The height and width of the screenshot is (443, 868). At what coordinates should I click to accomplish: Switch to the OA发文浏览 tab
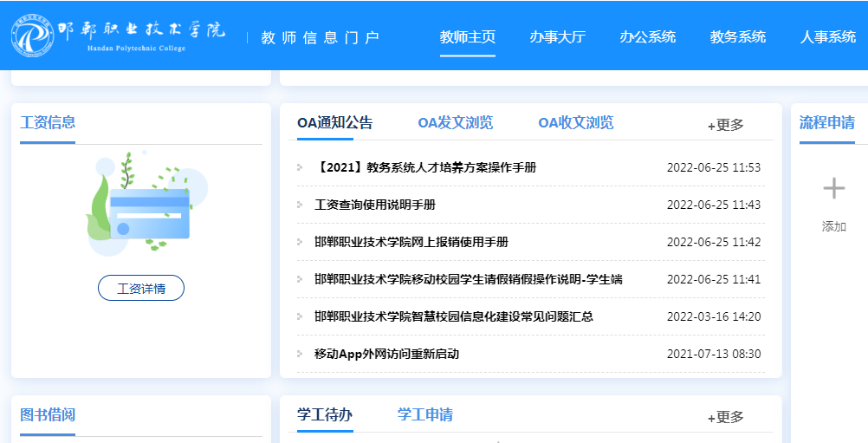(x=455, y=123)
